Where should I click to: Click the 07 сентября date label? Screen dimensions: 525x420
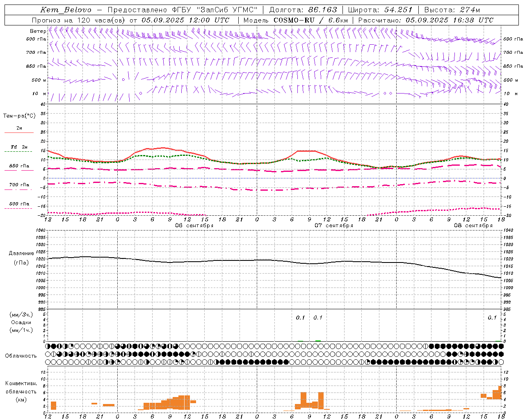(x=334, y=226)
